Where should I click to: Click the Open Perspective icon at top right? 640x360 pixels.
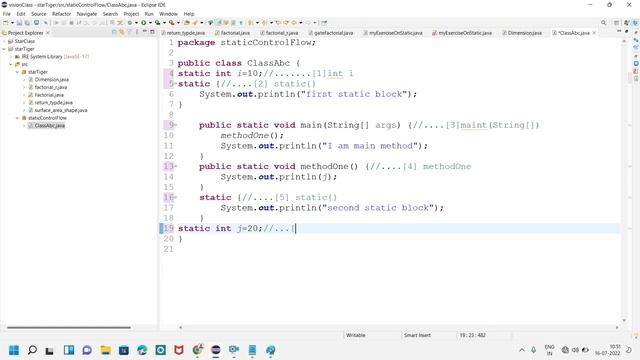click(x=617, y=23)
